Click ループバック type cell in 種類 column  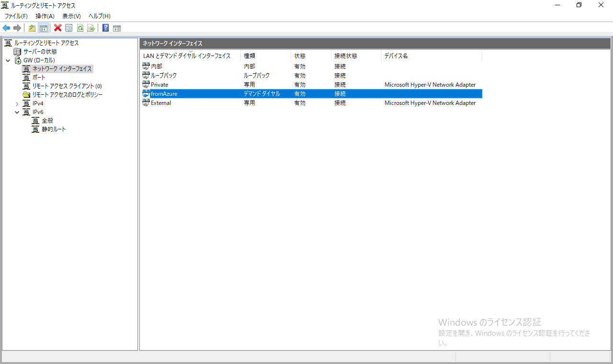[x=257, y=75]
